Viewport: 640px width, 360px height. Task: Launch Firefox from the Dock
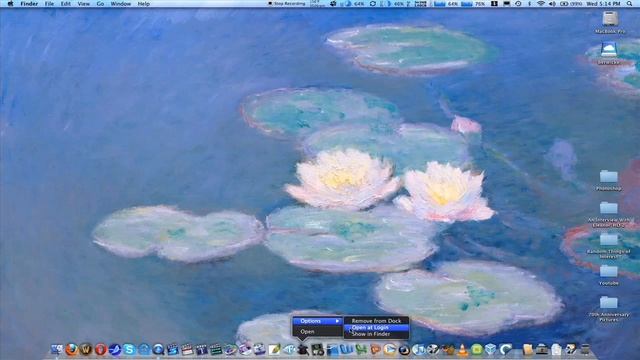[71, 349]
